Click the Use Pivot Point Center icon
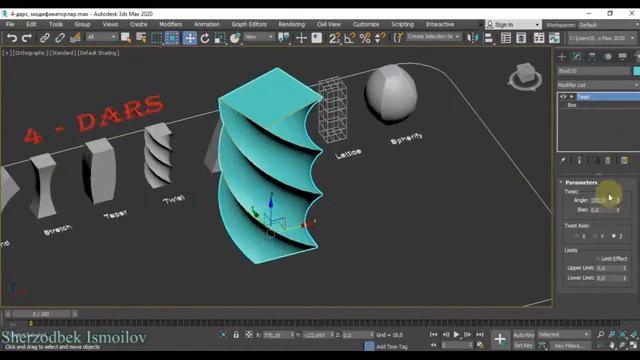Image resolution: width=640 pixels, height=360 pixels. point(283,38)
